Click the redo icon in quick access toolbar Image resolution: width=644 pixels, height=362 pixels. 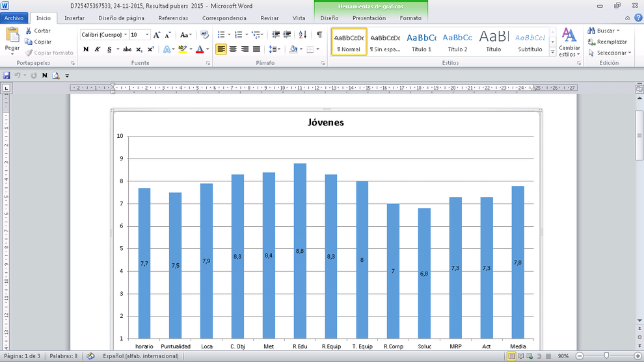34,75
